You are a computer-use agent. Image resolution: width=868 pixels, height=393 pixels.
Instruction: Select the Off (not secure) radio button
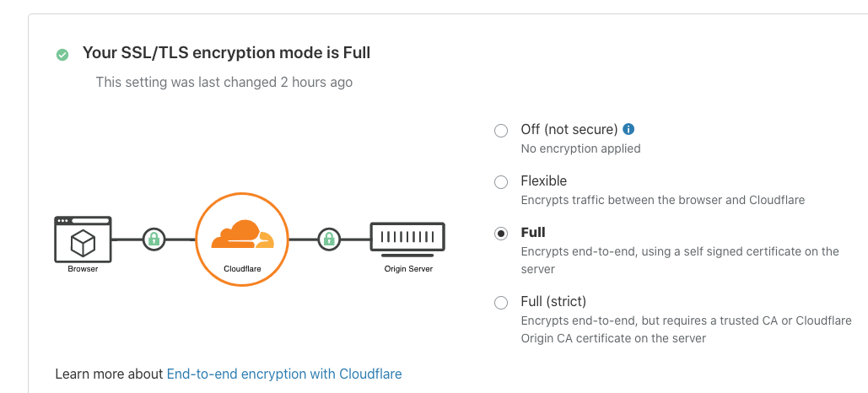[x=501, y=131]
